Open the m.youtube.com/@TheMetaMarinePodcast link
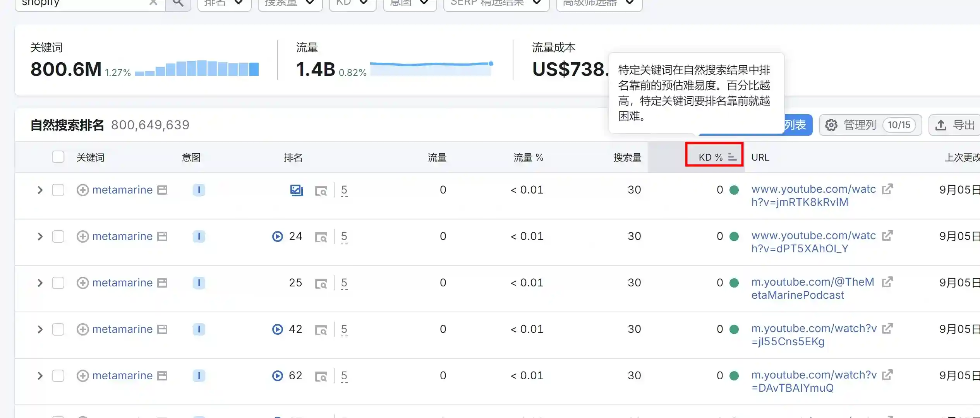 point(812,288)
